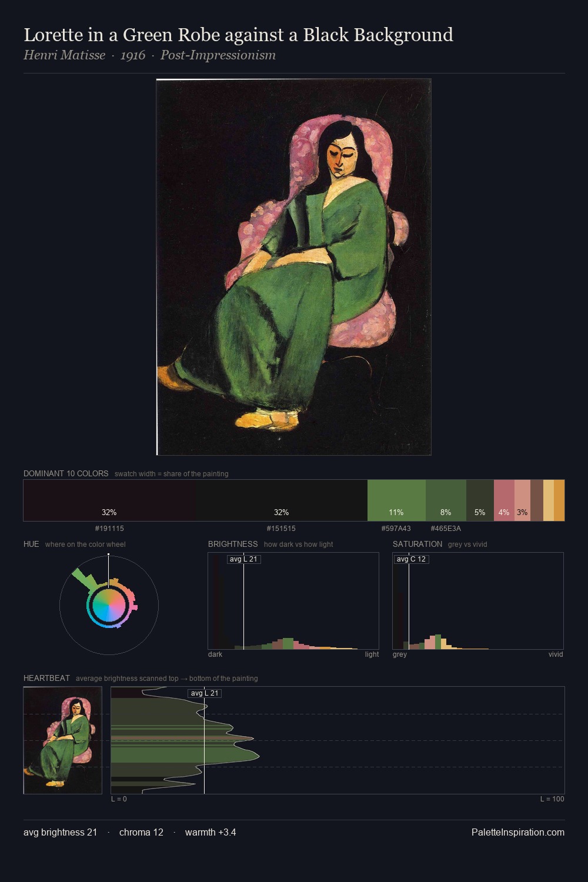Select the pale yellow swatch
Image resolution: width=588 pixels, height=882 pixels.
pyautogui.click(x=549, y=500)
